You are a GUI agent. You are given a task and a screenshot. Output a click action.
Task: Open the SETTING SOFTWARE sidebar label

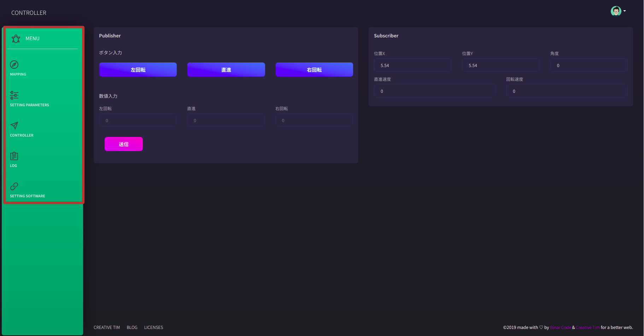pos(28,196)
